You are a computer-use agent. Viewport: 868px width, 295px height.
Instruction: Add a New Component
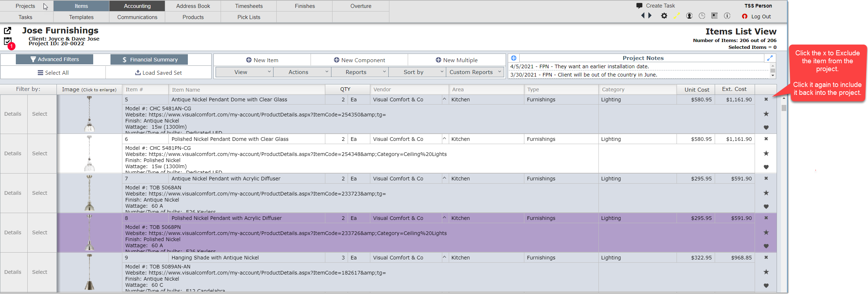pos(360,60)
